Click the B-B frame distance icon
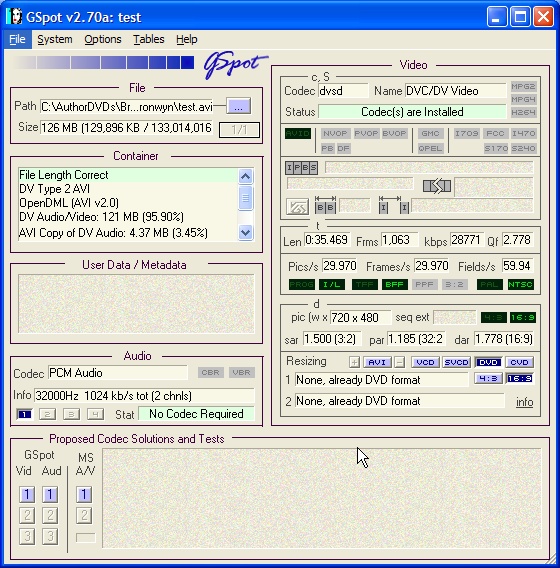The image size is (560, 568). pos(325,205)
